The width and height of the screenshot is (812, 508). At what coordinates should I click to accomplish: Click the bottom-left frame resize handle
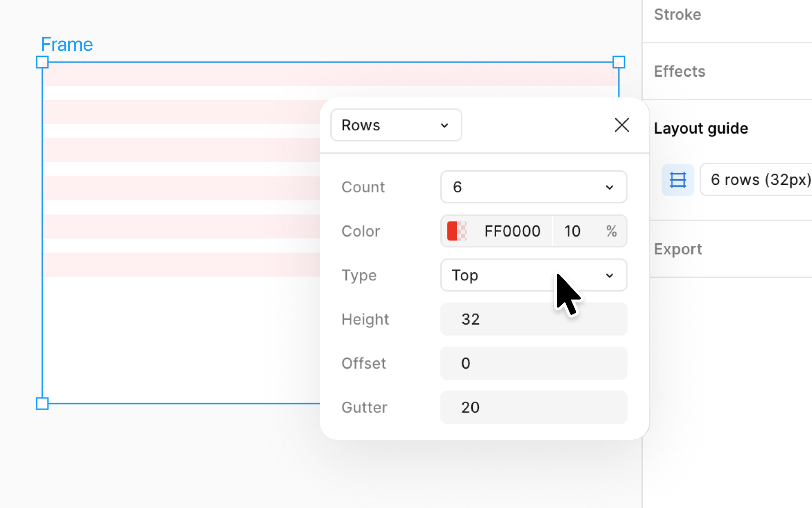(42, 403)
